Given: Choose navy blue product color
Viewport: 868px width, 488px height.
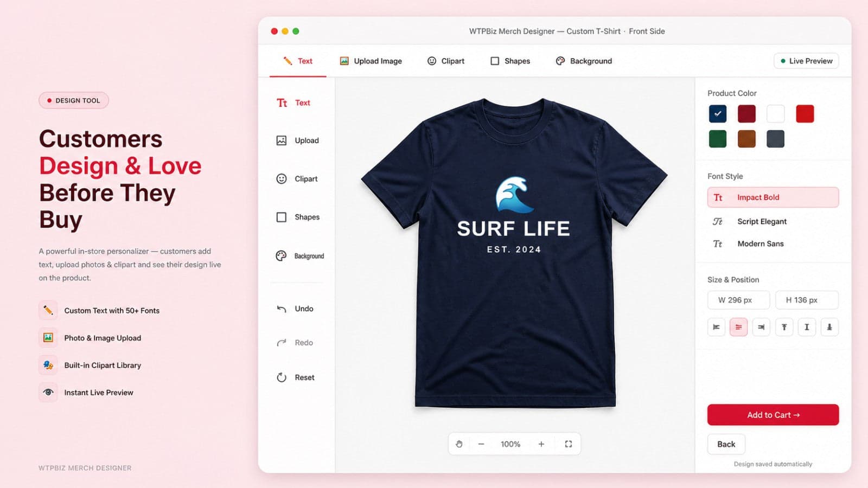Looking at the screenshot, I should click(x=718, y=114).
